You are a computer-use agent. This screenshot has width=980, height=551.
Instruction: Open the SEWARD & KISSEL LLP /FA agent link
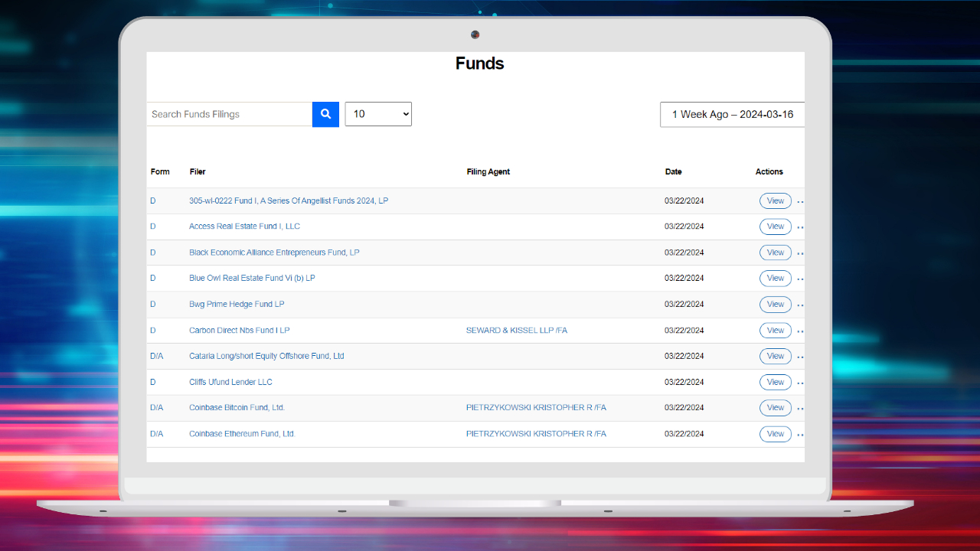tap(516, 331)
